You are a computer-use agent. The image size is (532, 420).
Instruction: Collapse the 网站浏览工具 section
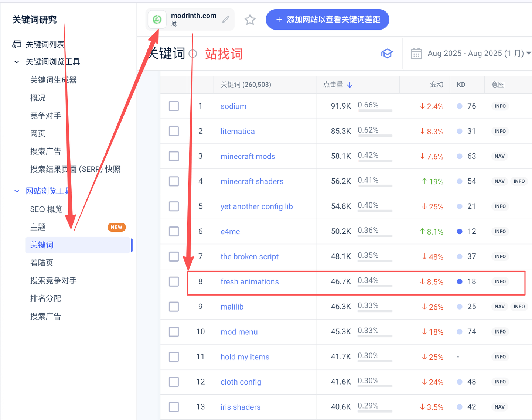[x=17, y=191]
